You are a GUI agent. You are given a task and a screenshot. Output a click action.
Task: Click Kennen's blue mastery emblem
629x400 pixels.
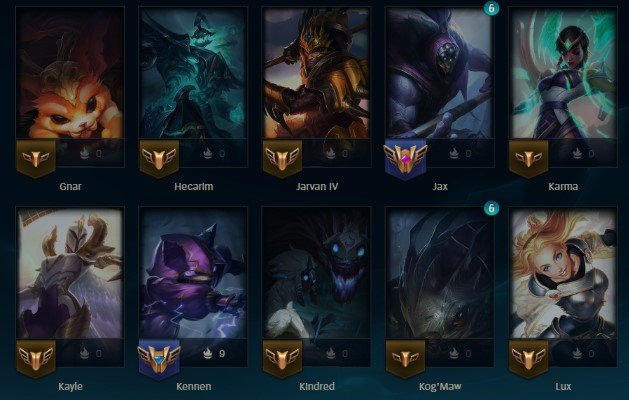(159, 359)
